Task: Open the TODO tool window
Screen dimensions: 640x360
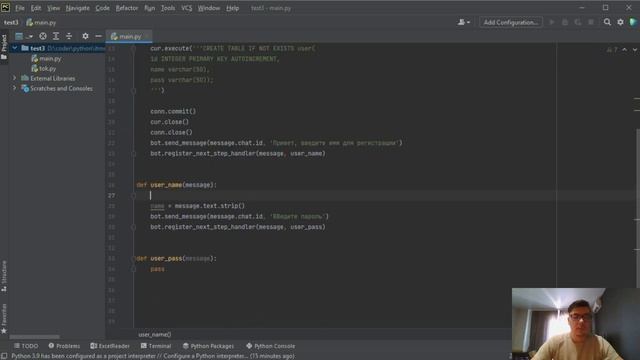Action: (26, 346)
